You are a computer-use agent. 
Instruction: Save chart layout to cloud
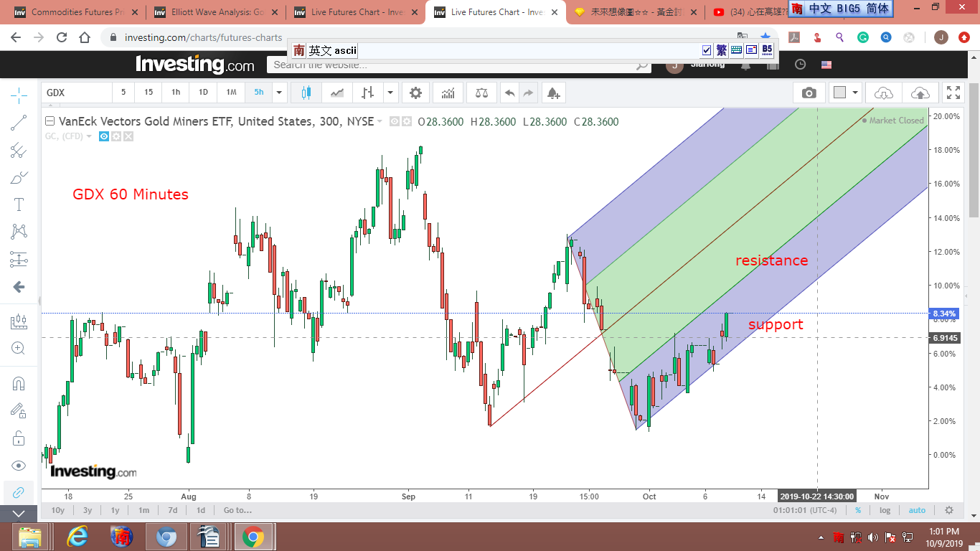(x=920, y=93)
